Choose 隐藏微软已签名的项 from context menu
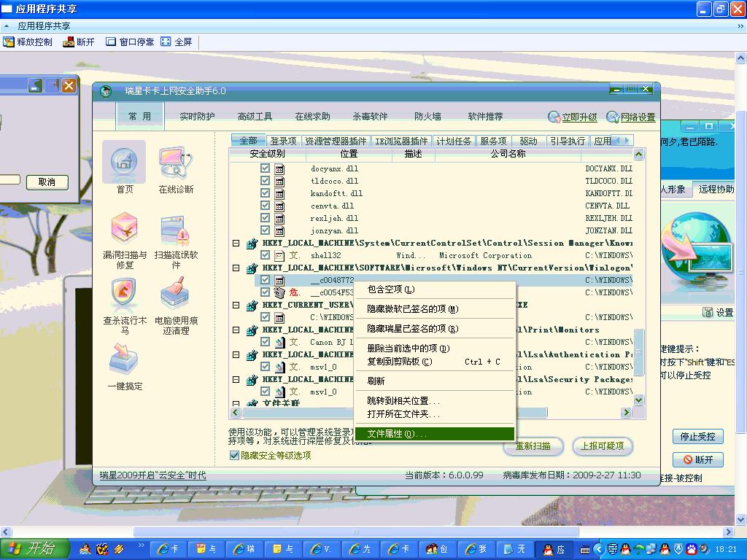This screenshot has width=747, height=560. pyautogui.click(x=435, y=309)
